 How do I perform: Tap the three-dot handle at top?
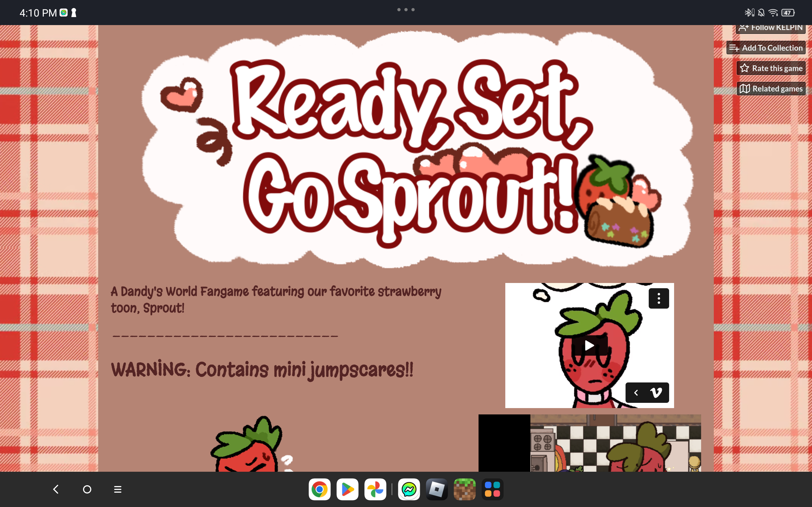tap(406, 10)
